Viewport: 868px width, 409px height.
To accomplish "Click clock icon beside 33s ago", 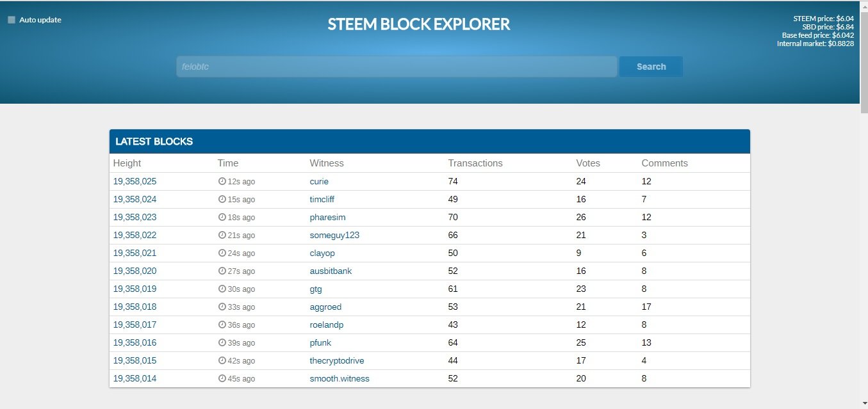I will pos(222,307).
